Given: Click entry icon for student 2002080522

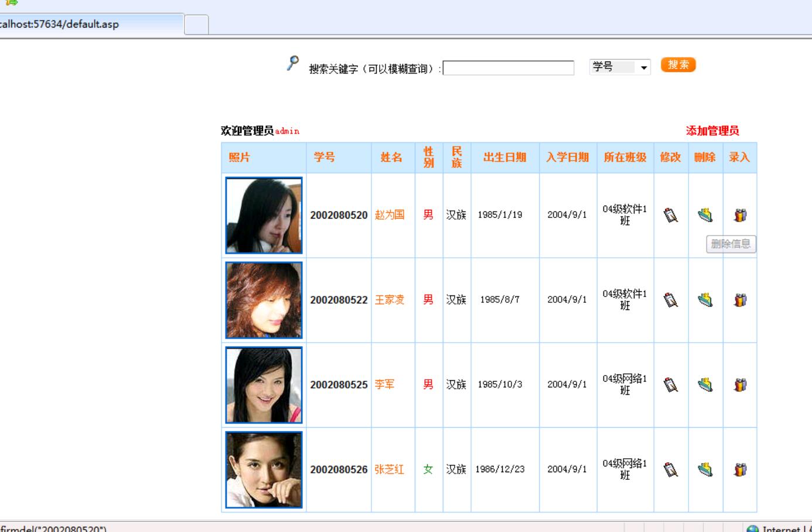Looking at the screenshot, I should click(740, 301).
